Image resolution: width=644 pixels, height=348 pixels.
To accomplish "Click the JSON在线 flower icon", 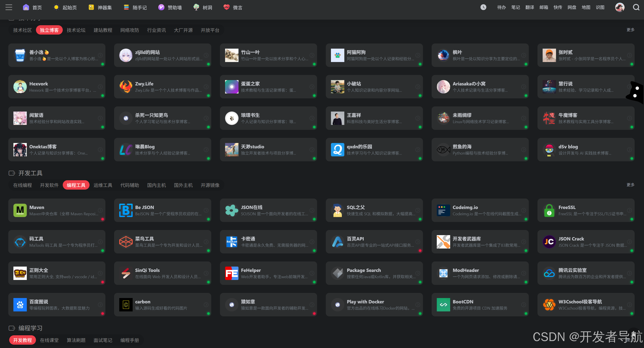I will tap(232, 210).
